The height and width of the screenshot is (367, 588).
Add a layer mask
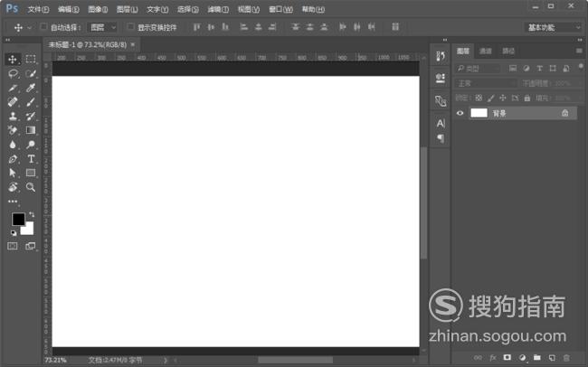point(507,358)
